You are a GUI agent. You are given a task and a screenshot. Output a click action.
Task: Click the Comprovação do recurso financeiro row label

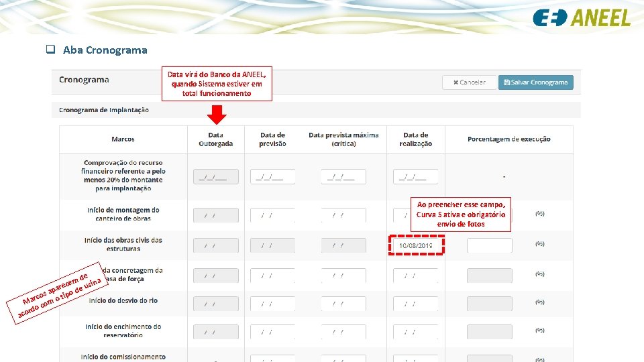[x=123, y=175]
